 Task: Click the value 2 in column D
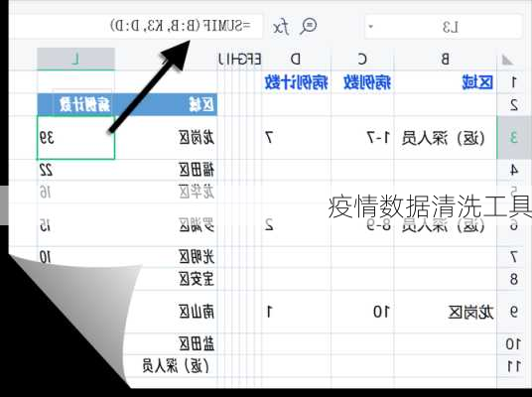point(296,224)
